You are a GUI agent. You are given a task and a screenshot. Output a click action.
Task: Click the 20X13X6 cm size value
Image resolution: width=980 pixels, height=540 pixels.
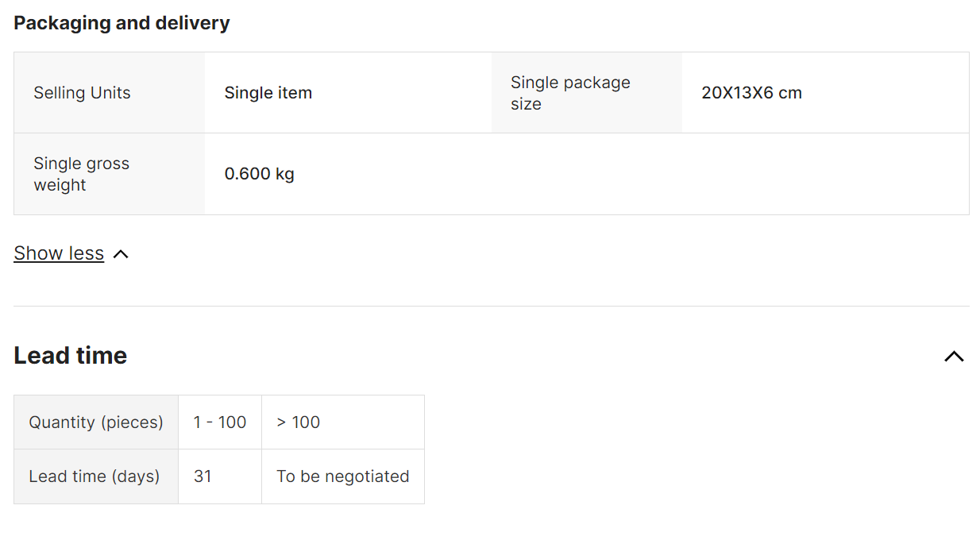click(x=751, y=93)
